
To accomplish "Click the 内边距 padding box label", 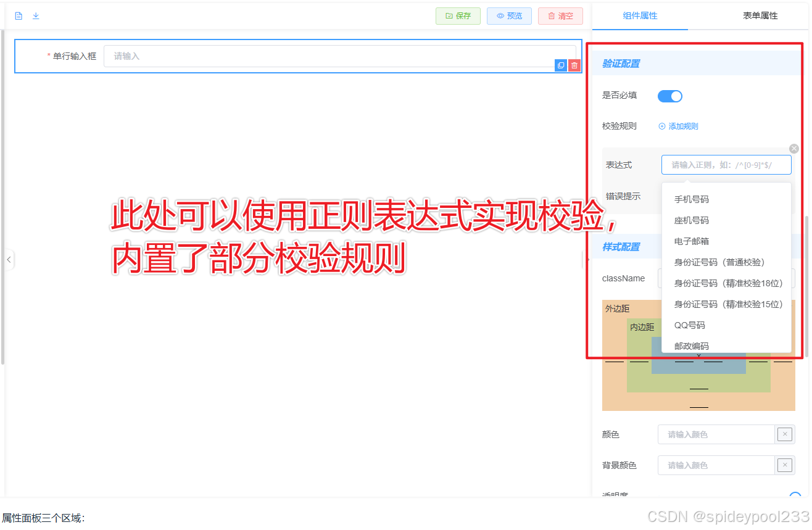I will point(642,327).
